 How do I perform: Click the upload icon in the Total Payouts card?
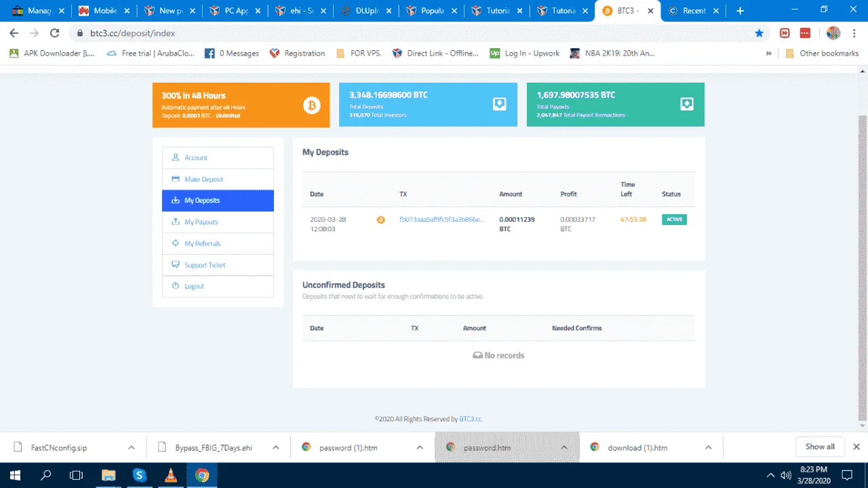pos(686,104)
